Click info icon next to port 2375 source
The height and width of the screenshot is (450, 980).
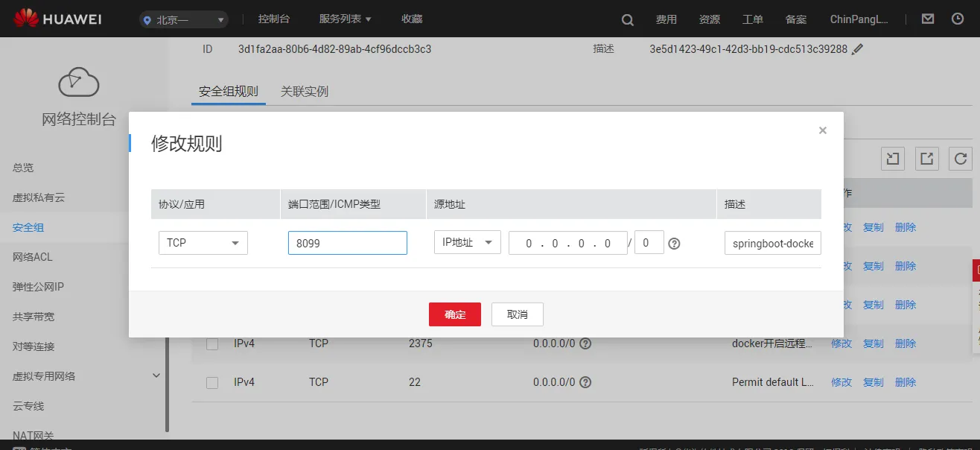point(585,343)
